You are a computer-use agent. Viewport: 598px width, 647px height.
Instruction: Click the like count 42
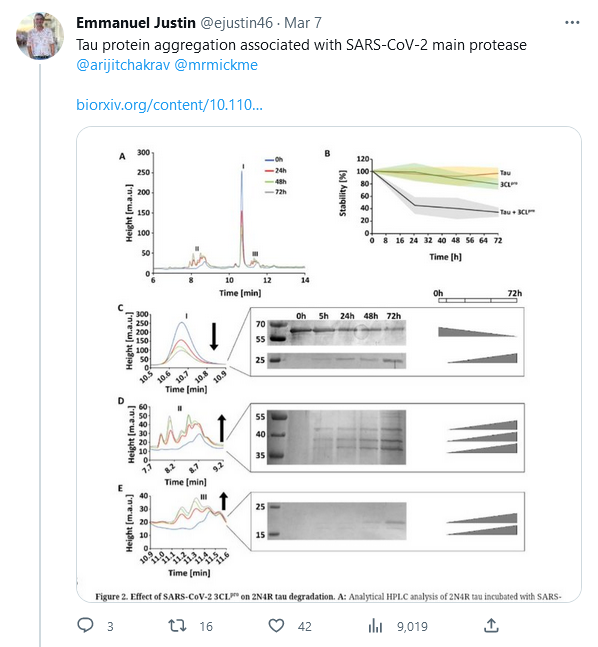click(x=305, y=626)
